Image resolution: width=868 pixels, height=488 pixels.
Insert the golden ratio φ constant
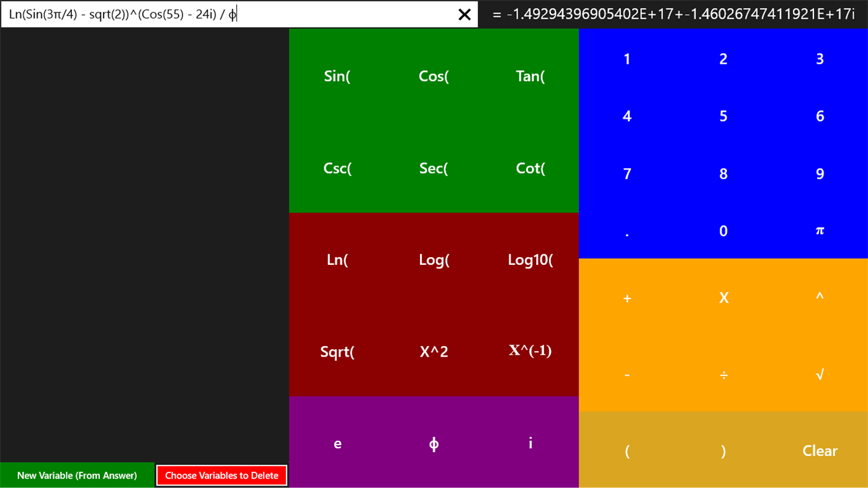tap(433, 443)
